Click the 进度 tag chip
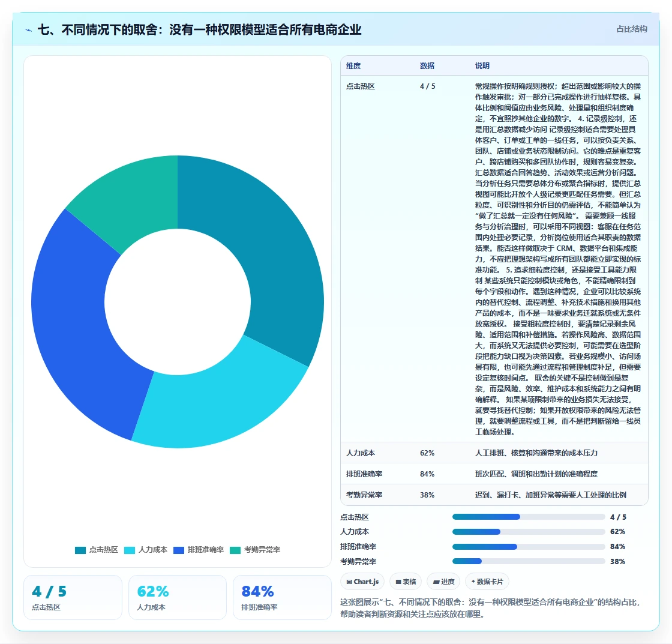672x644 pixels. (x=443, y=582)
